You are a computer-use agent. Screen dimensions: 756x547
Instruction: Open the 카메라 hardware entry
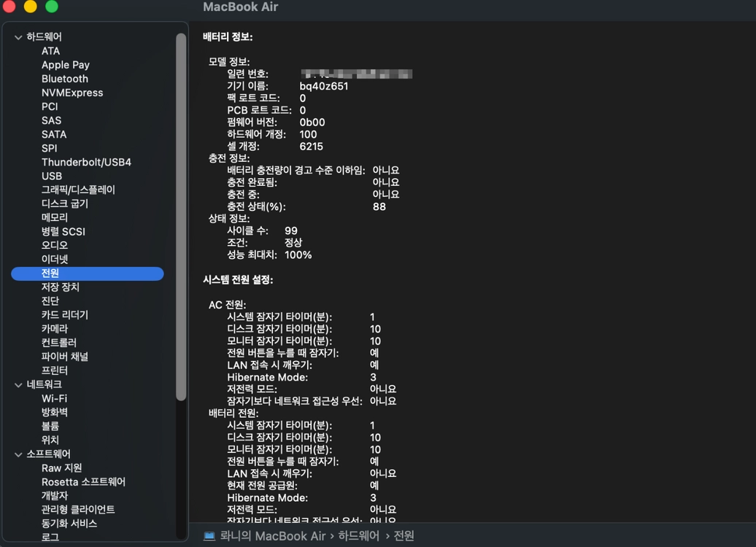[x=55, y=329]
